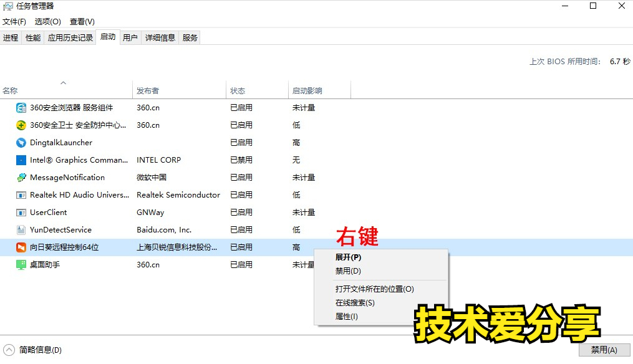Screen dimensions: 633x364
Task: Click the Intel® Graphics Command icon
Action: [x=19, y=160]
